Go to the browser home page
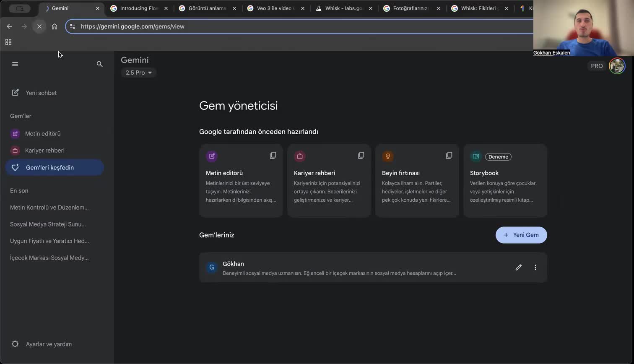The image size is (634, 364). coord(55,26)
